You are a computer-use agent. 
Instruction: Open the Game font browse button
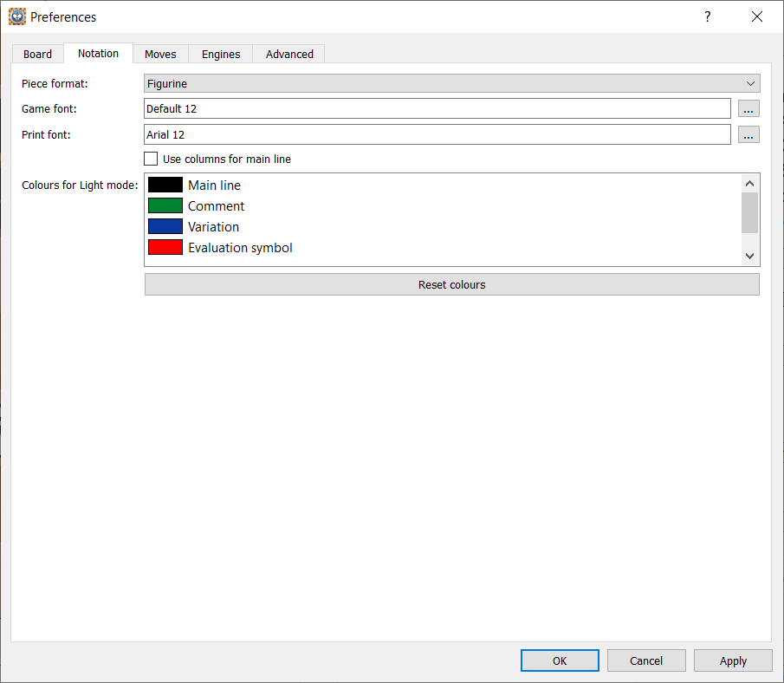[x=748, y=108]
